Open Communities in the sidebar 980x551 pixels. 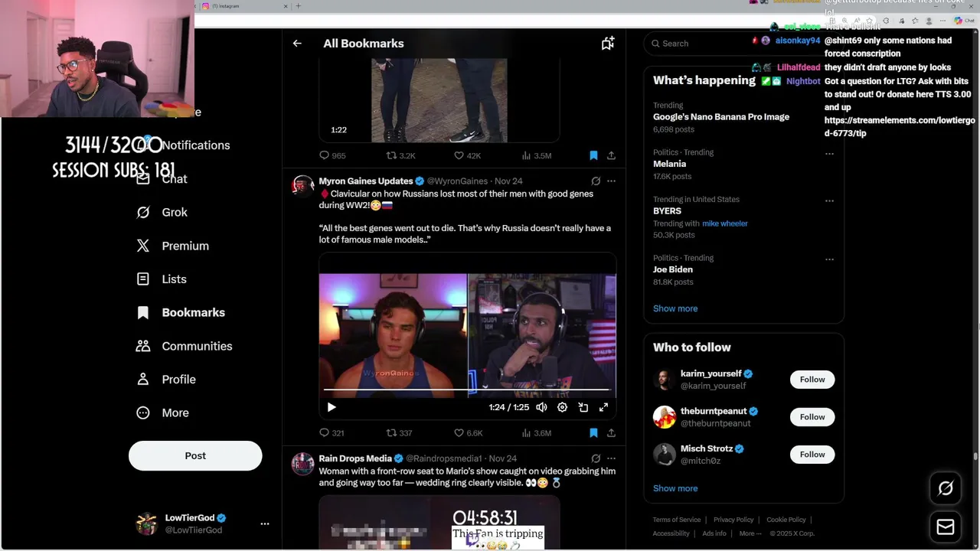(x=184, y=346)
